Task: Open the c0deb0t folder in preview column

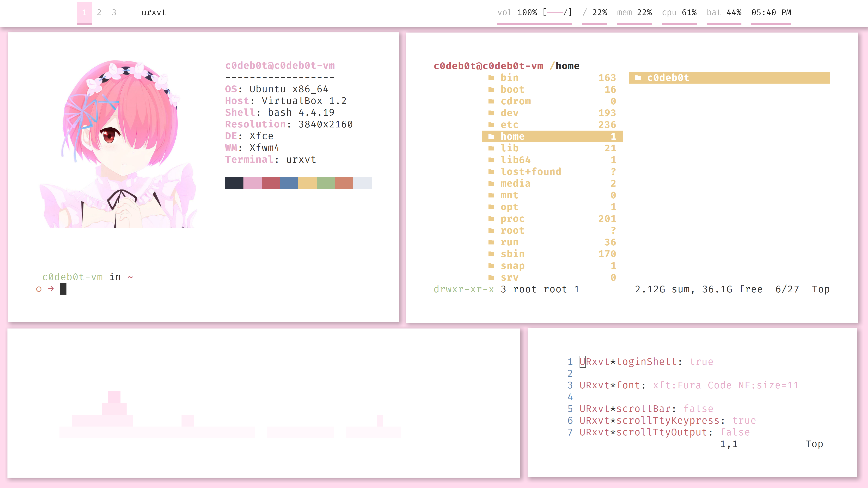Action: [x=668, y=78]
